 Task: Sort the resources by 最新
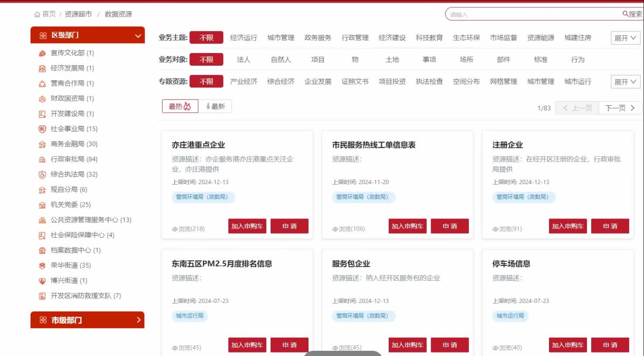coord(215,107)
